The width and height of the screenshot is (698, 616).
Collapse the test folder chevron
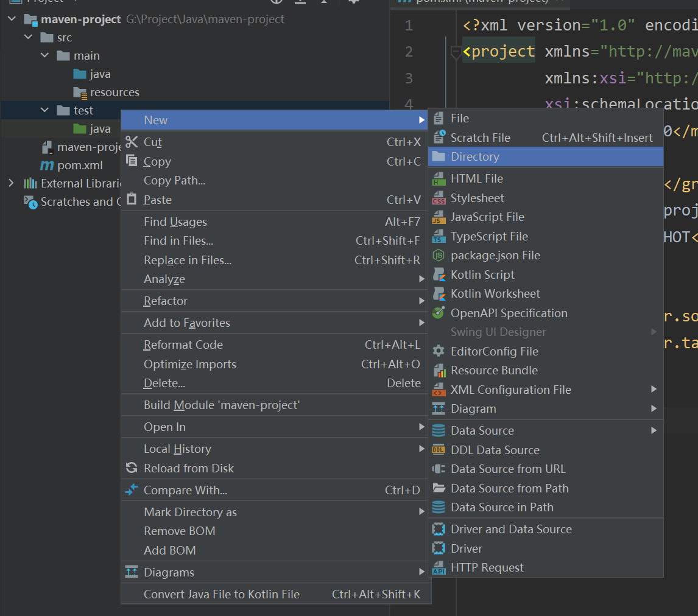pos(45,110)
